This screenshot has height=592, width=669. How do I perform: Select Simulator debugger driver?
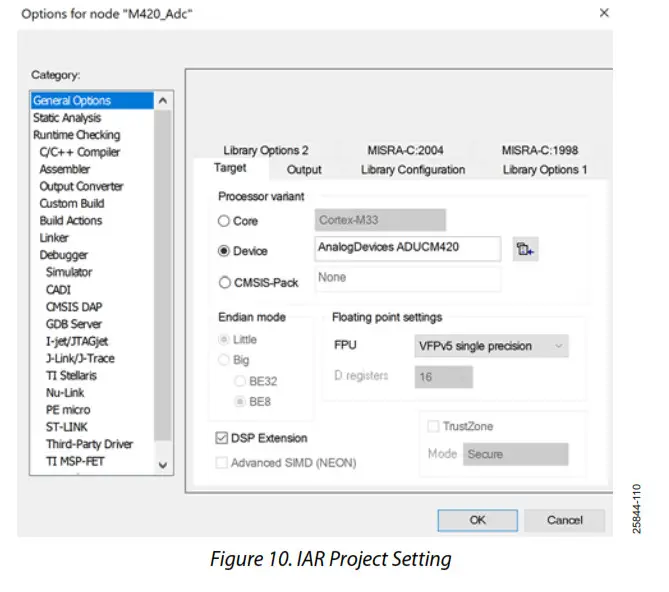tap(92, 272)
